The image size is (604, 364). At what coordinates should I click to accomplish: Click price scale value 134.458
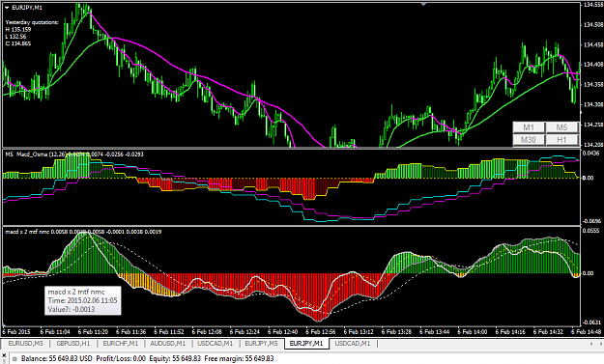(x=593, y=44)
